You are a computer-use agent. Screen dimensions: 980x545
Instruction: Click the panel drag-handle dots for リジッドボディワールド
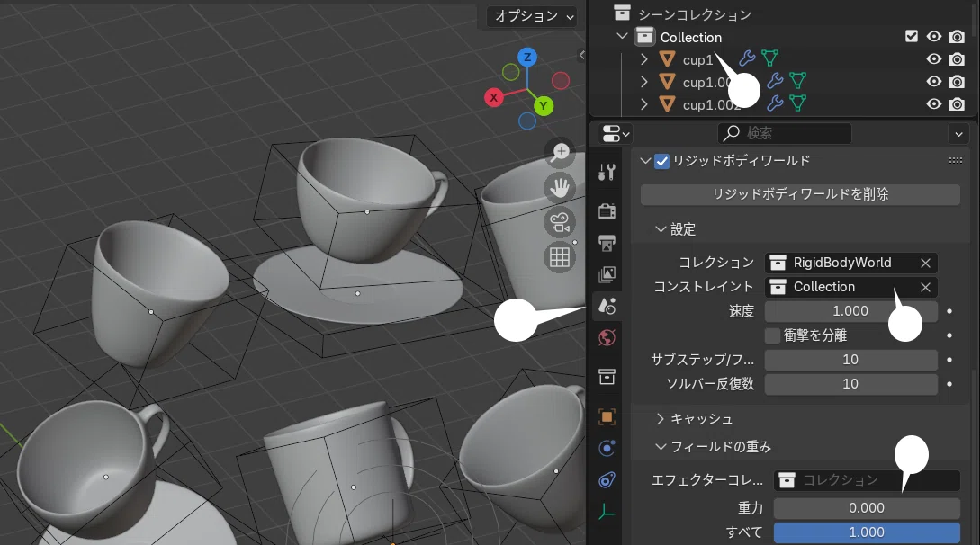click(x=955, y=160)
